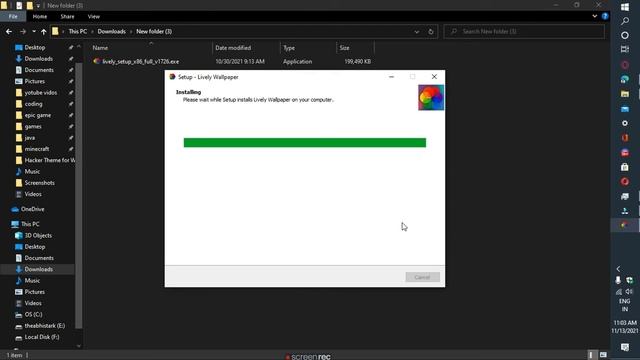
Task: Open Local Disk (F:) drive
Action: click(x=42, y=337)
